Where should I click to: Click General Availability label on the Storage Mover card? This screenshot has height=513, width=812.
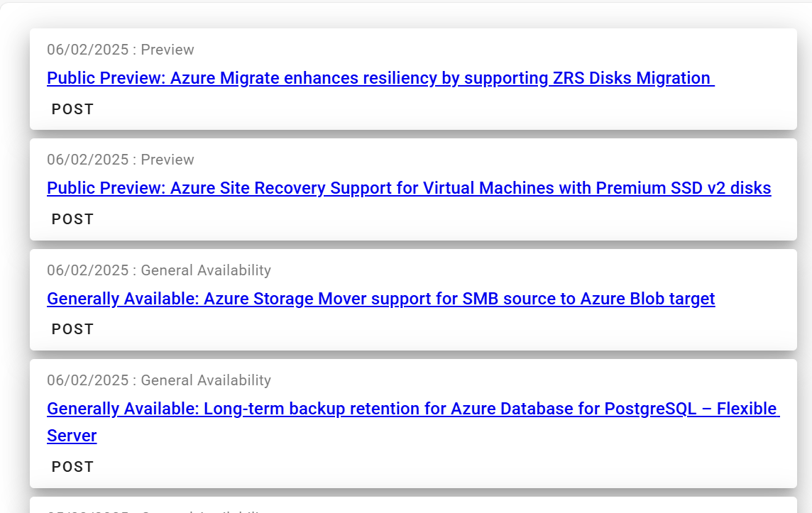(206, 270)
